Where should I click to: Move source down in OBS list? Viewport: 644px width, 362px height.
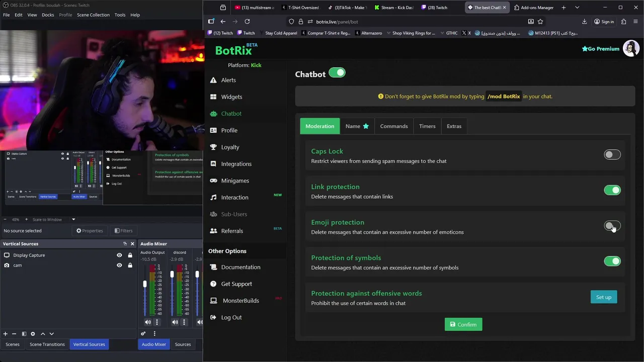coord(51,334)
